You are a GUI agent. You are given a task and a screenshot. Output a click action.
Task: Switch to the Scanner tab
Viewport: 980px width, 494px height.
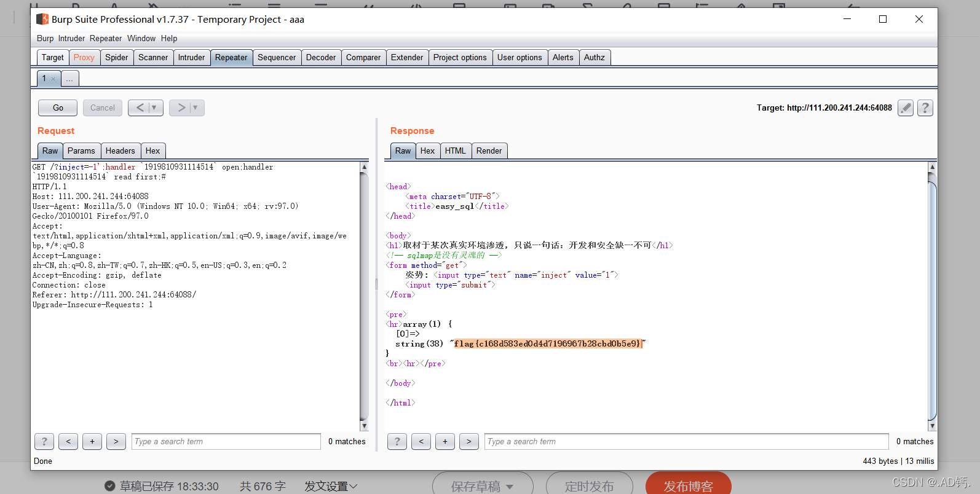(153, 57)
